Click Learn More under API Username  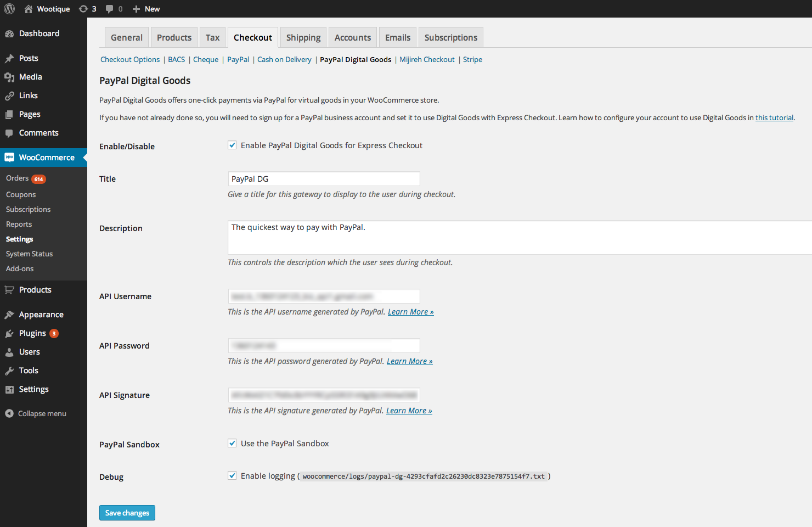point(411,312)
